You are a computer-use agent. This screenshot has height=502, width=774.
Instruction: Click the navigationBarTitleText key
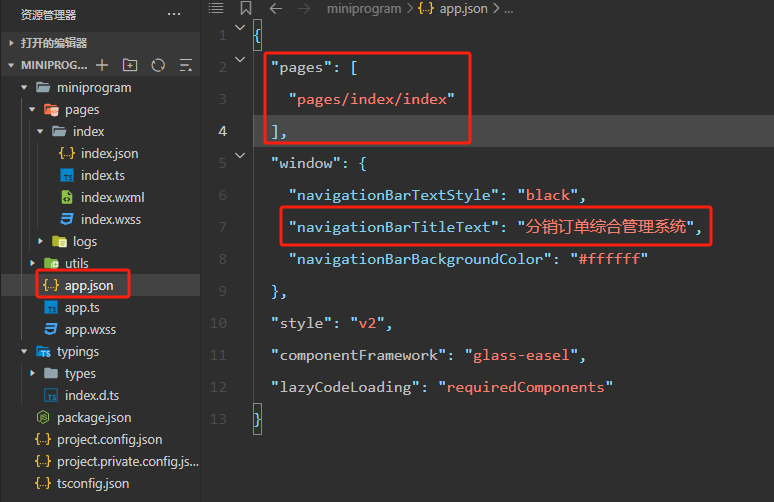pos(393,227)
